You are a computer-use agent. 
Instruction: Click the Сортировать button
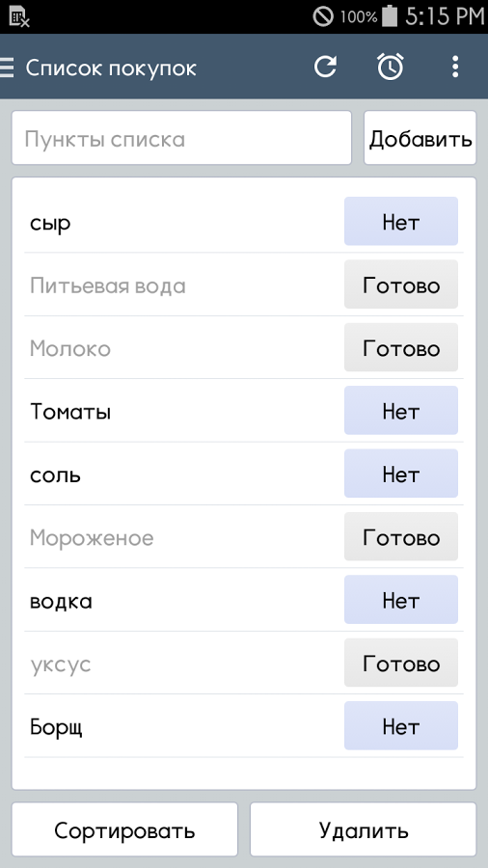124,829
